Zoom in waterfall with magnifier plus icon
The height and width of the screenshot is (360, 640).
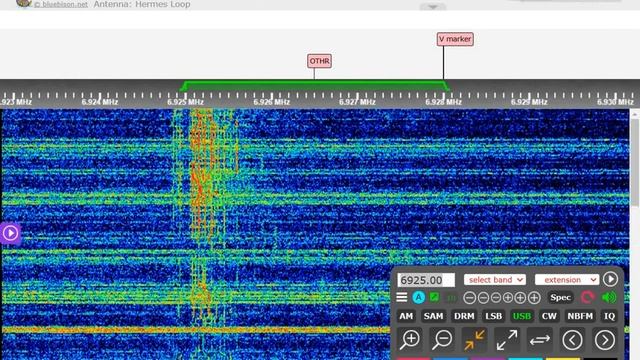pos(409,340)
